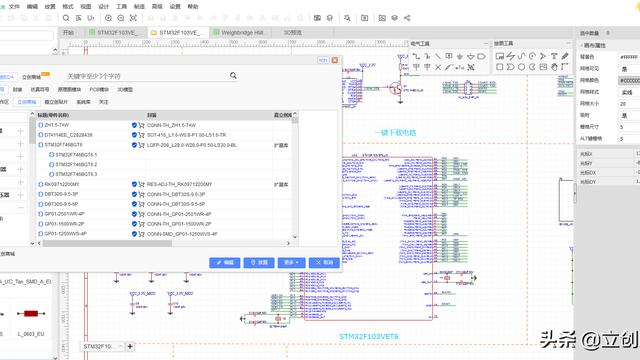Click the cart icon in ZH1.5-T4W row
The width and height of the screenshot is (640, 360).
click(141, 125)
